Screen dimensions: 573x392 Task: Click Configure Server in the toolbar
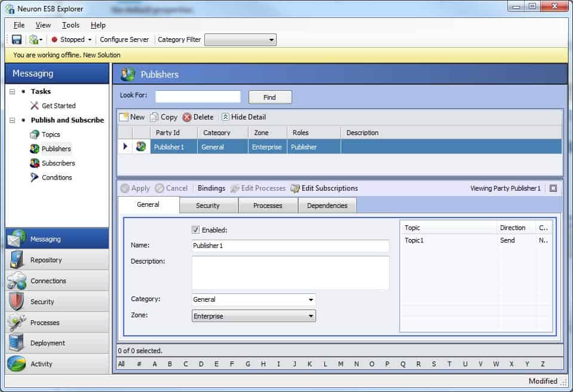point(124,39)
